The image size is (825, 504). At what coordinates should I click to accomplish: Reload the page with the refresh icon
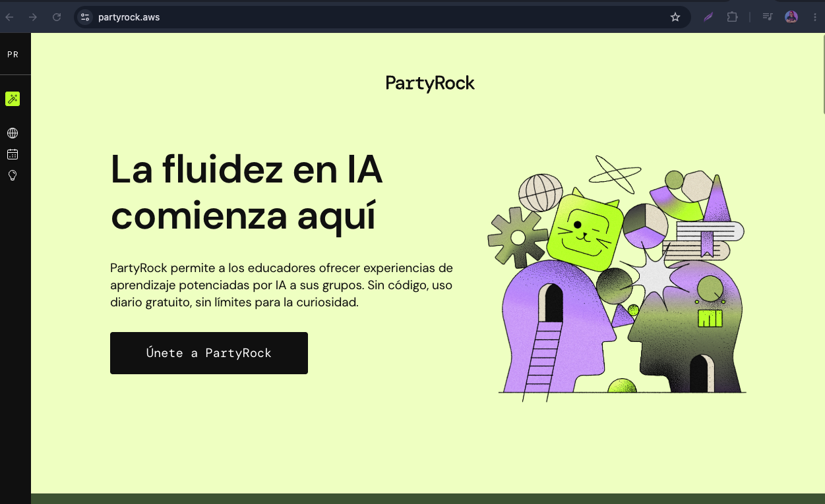[x=57, y=17]
